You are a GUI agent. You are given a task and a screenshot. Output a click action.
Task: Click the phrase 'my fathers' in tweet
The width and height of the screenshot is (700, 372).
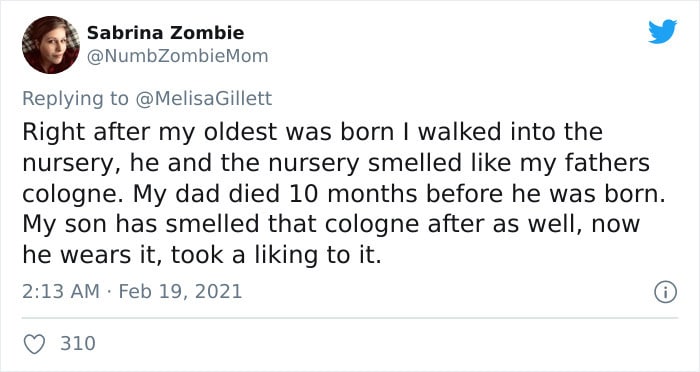pos(585,163)
